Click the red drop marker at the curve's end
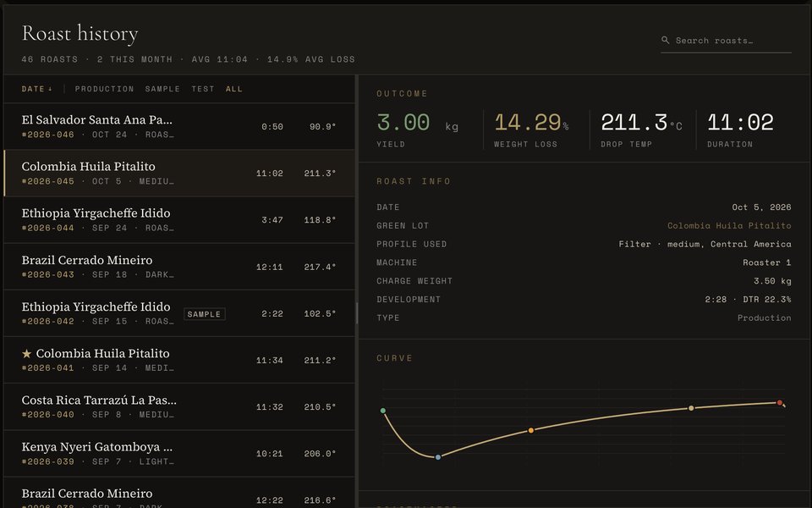812x508 pixels. [x=779, y=402]
